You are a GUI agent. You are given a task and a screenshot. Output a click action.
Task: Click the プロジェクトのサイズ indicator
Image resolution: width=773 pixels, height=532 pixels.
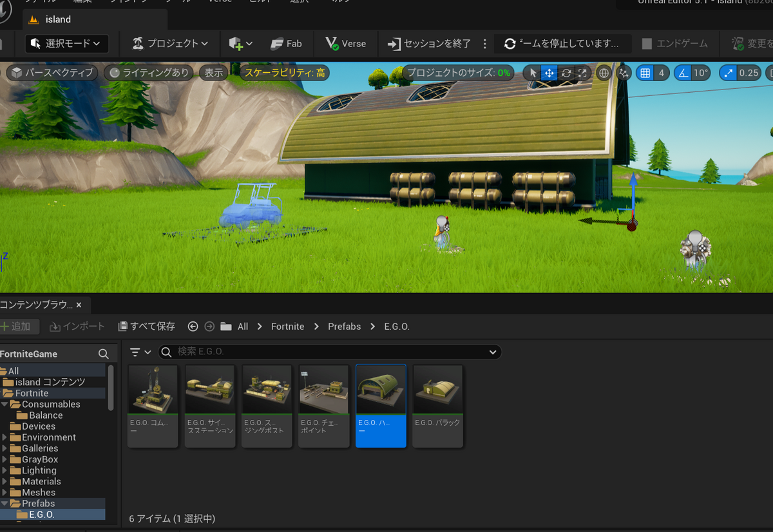459,73
